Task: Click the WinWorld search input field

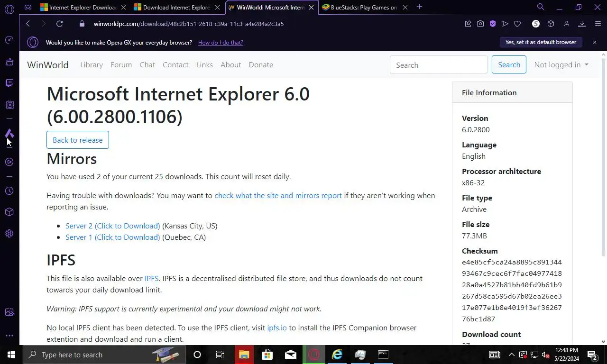Action: tap(439, 65)
